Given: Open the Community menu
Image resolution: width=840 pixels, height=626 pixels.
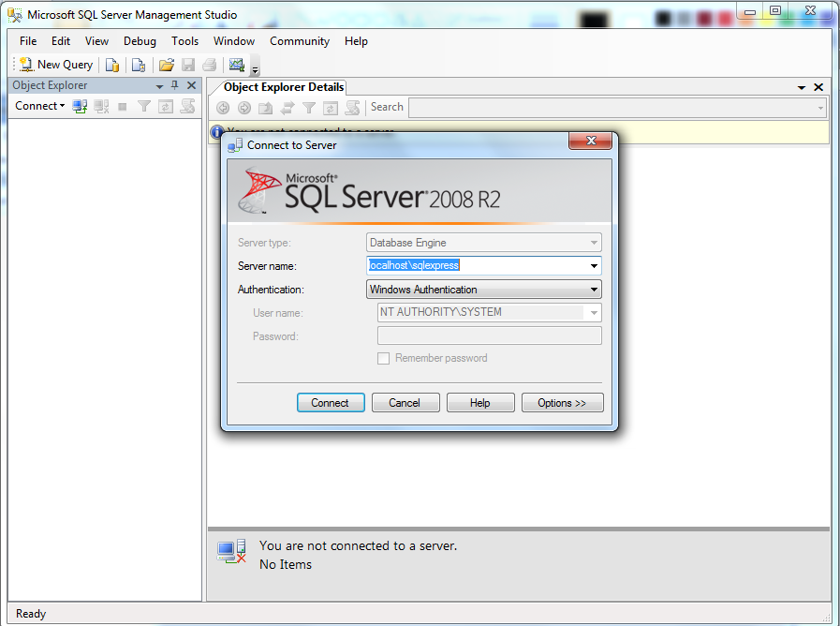Looking at the screenshot, I should 300,41.
